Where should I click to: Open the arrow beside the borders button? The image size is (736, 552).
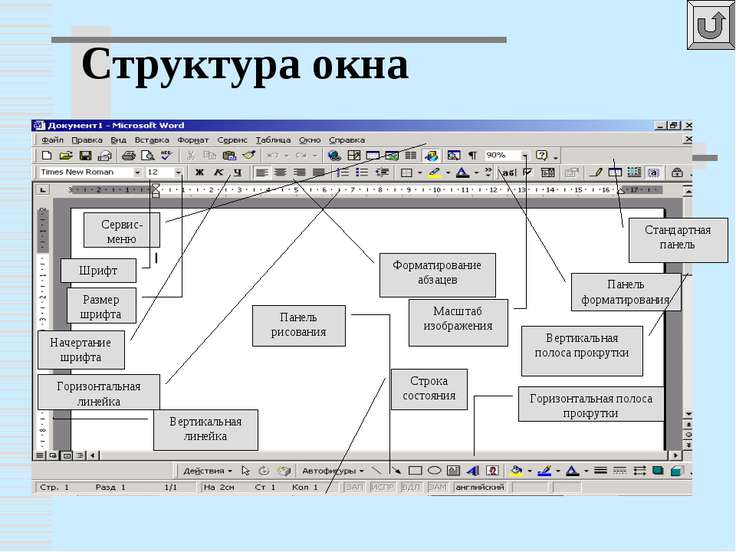tap(419, 173)
